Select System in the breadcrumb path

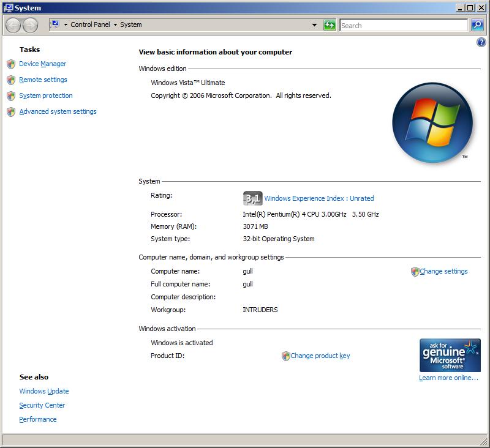(131, 24)
